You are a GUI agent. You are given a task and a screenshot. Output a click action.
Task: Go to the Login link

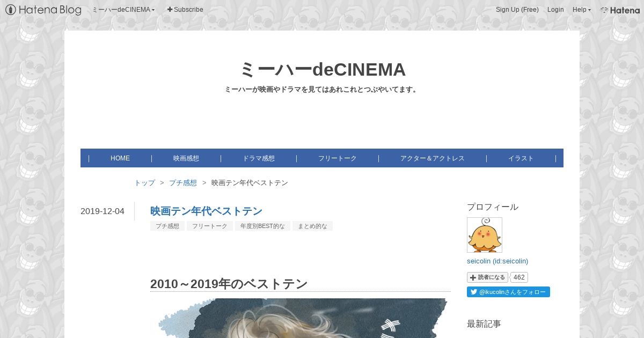point(555,10)
